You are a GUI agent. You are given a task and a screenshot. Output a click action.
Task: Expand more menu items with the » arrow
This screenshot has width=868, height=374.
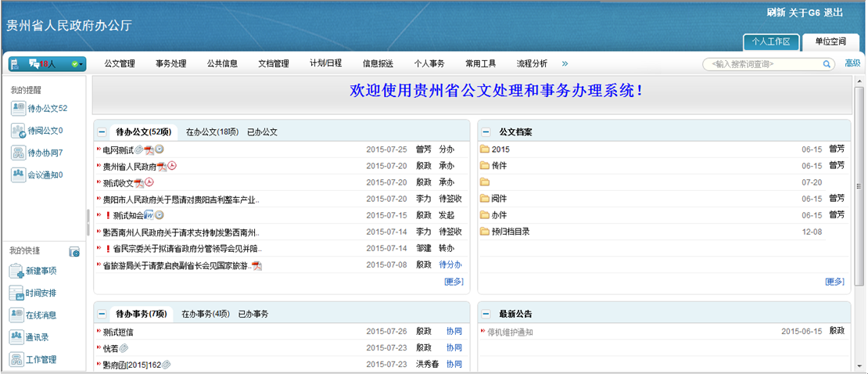(565, 64)
